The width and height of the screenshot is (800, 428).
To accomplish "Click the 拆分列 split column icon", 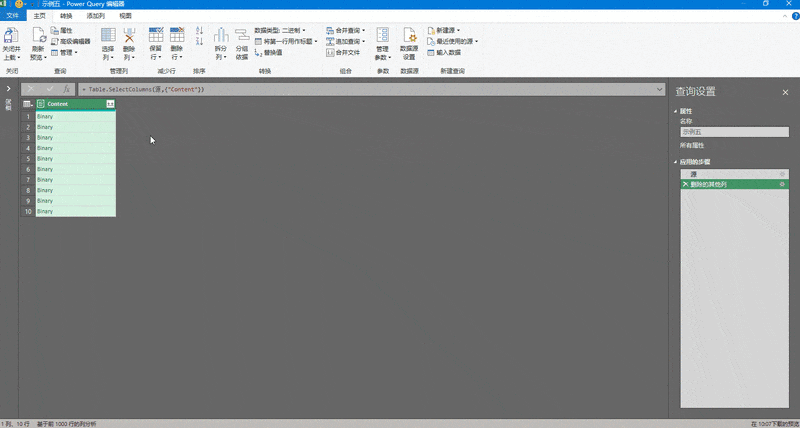I will [221, 37].
